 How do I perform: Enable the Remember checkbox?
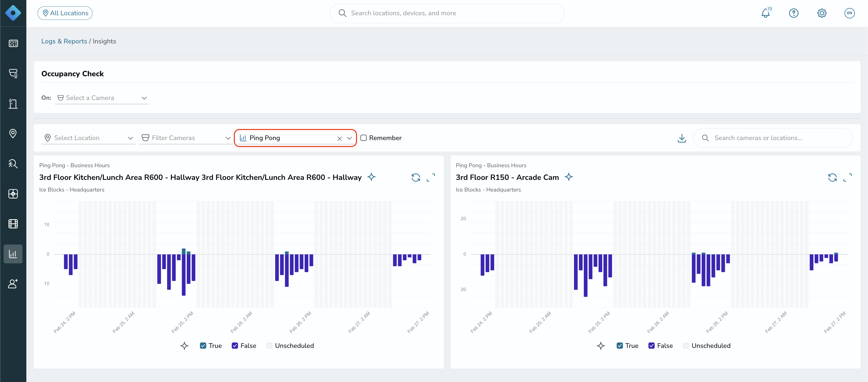[363, 138]
